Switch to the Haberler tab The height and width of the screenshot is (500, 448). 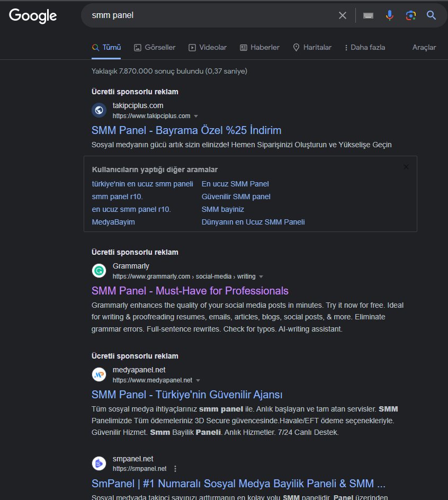pos(259,48)
